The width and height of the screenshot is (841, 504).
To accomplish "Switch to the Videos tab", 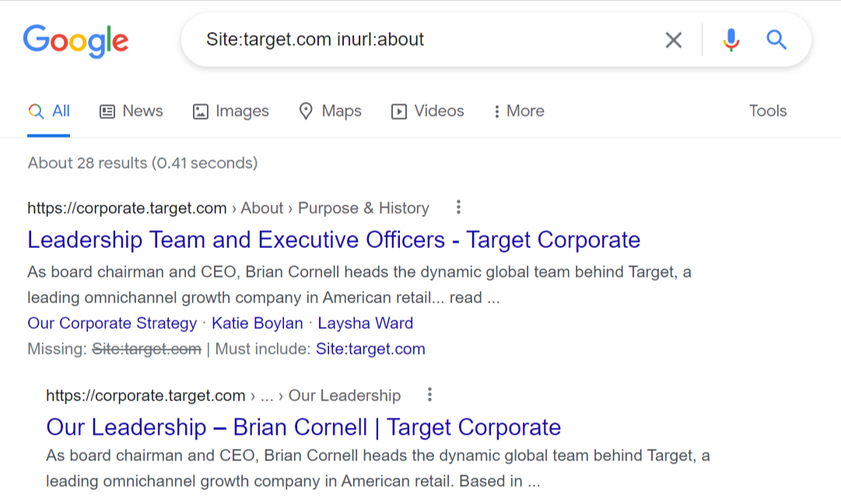I will click(x=428, y=111).
